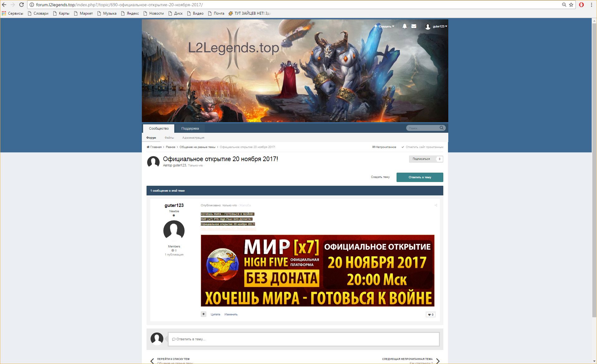Open the Почта bookmark
This screenshot has height=364, width=597.
(x=216, y=13)
